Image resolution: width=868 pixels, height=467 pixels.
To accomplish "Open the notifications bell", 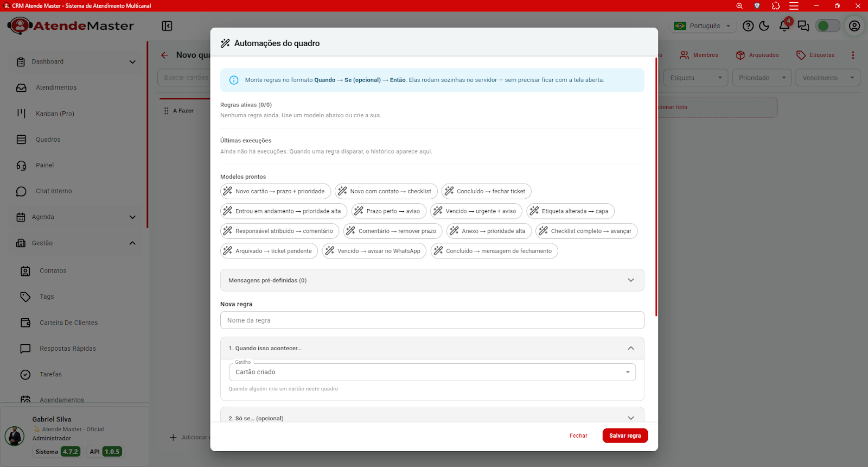I will click(784, 26).
